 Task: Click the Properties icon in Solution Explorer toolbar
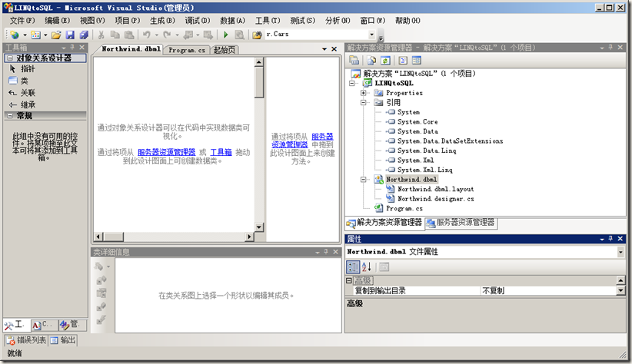click(354, 61)
